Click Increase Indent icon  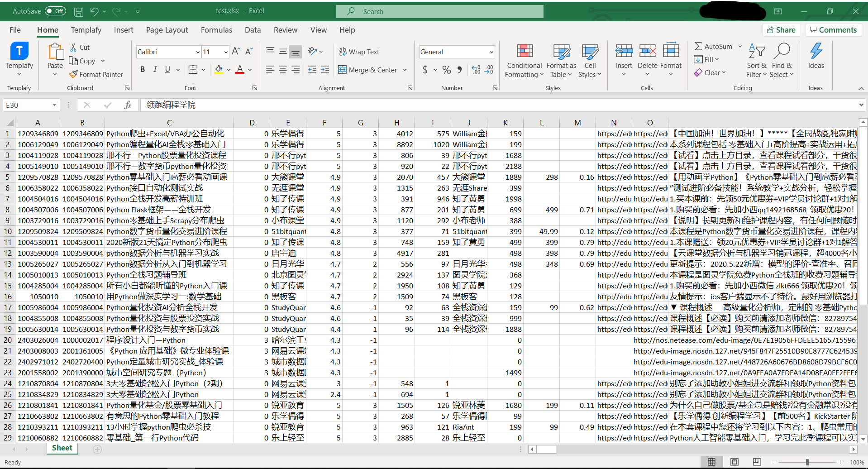coord(325,69)
